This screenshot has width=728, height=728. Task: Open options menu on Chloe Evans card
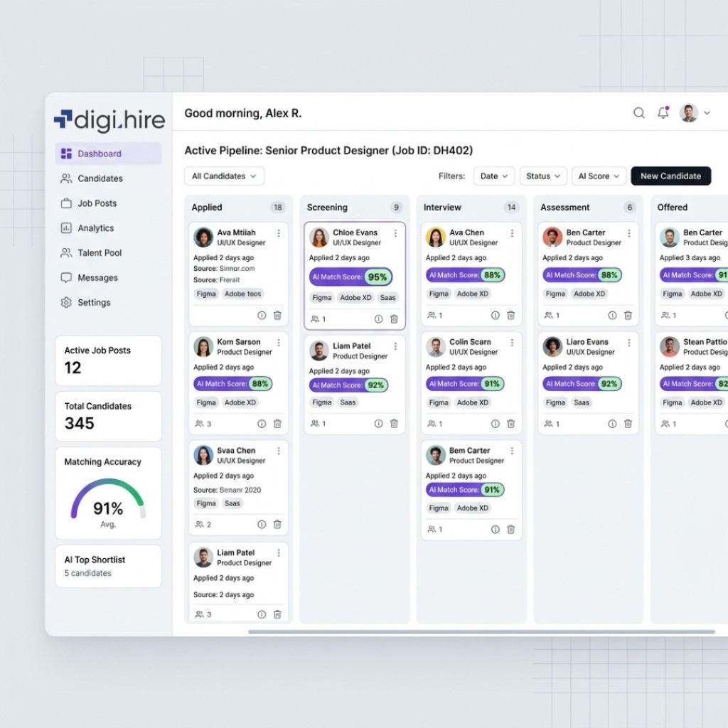[x=395, y=233]
